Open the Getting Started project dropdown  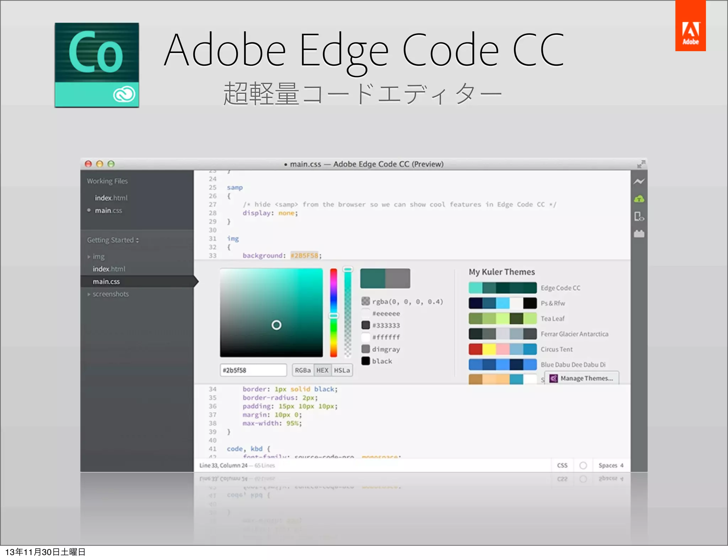click(x=113, y=240)
